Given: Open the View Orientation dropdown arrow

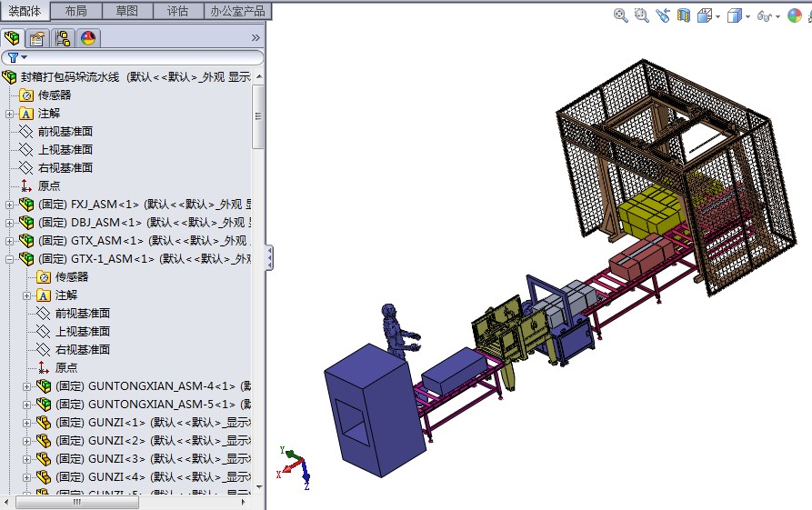Looking at the screenshot, I should (717, 16).
